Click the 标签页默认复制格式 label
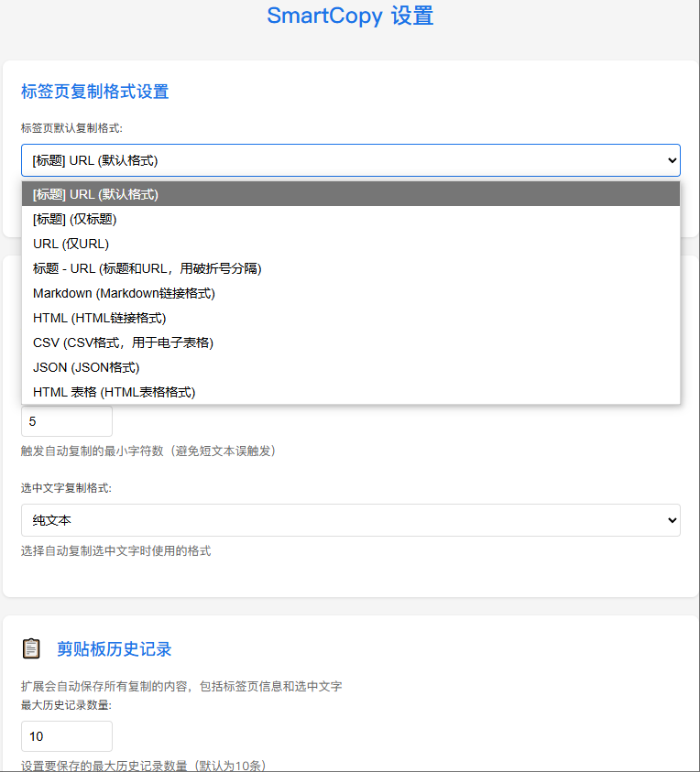 click(x=71, y=128)
